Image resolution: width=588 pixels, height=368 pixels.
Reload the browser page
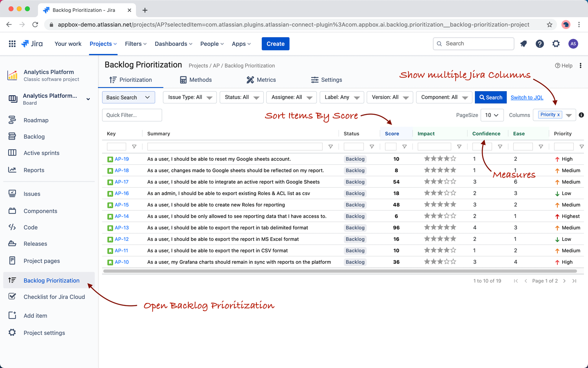[x=35, y=25]
